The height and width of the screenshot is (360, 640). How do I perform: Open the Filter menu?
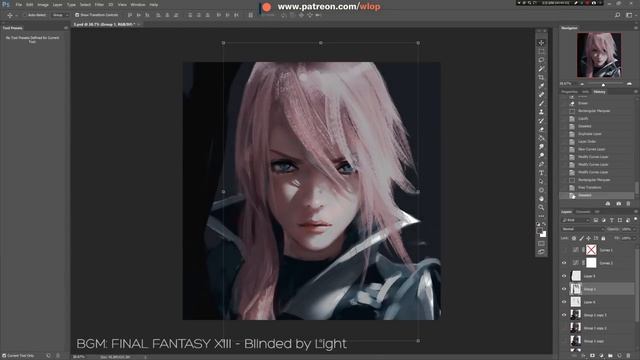[x=99, y=5]
